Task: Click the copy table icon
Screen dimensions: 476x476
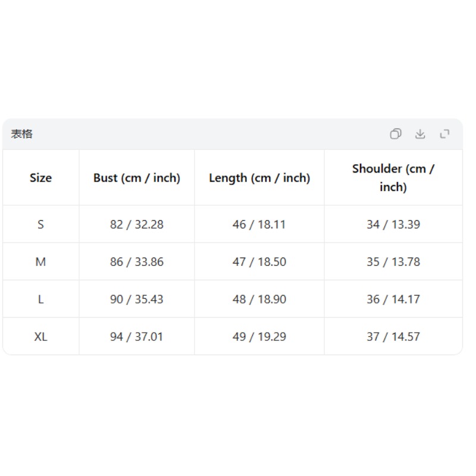Action: tap(395, 134)
